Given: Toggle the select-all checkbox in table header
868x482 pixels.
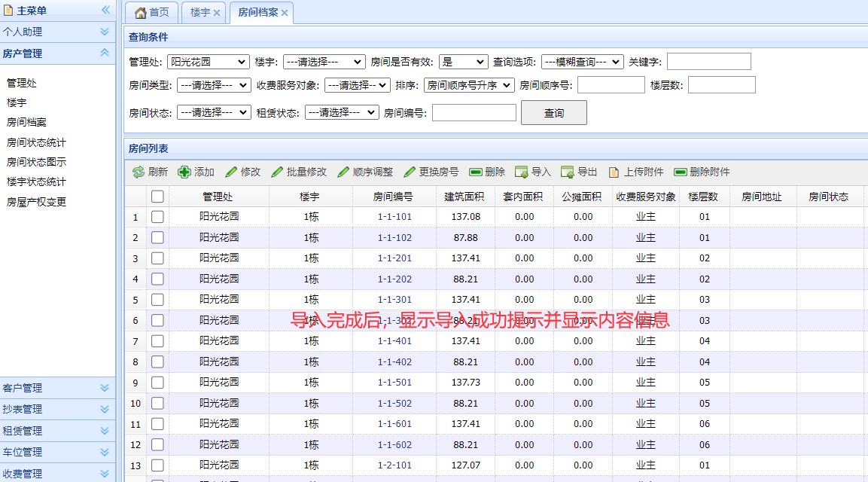Looking at the screenshot, I should (157, 197).
